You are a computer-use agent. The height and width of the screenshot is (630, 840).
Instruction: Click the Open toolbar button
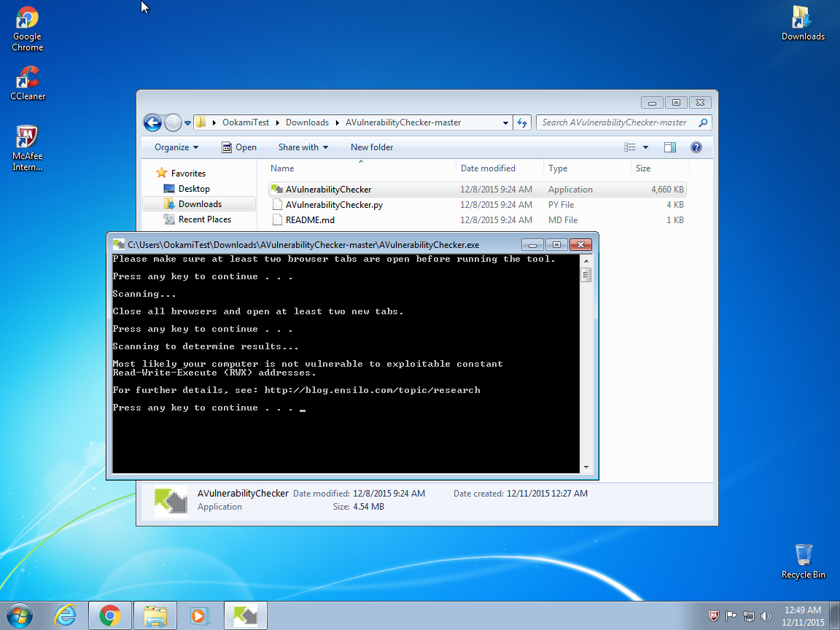tap(239, 147)
